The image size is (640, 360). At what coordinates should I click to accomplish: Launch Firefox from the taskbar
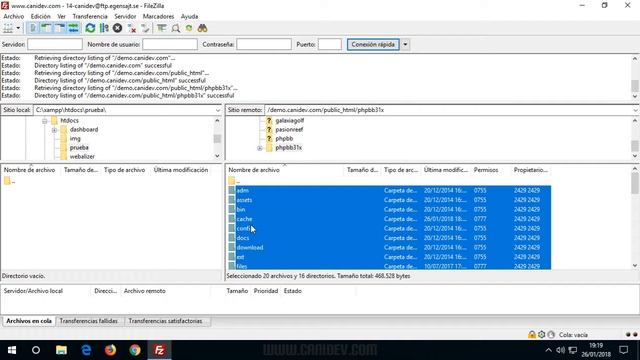pos(111,350)
